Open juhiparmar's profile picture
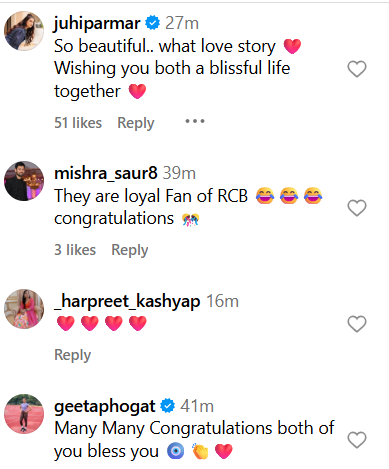 pos(24,31)
